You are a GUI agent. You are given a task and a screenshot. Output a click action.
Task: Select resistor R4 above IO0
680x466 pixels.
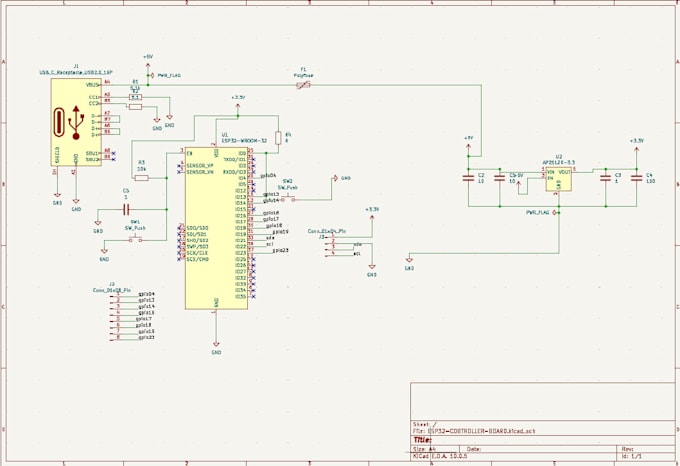(x=278, y=138)
